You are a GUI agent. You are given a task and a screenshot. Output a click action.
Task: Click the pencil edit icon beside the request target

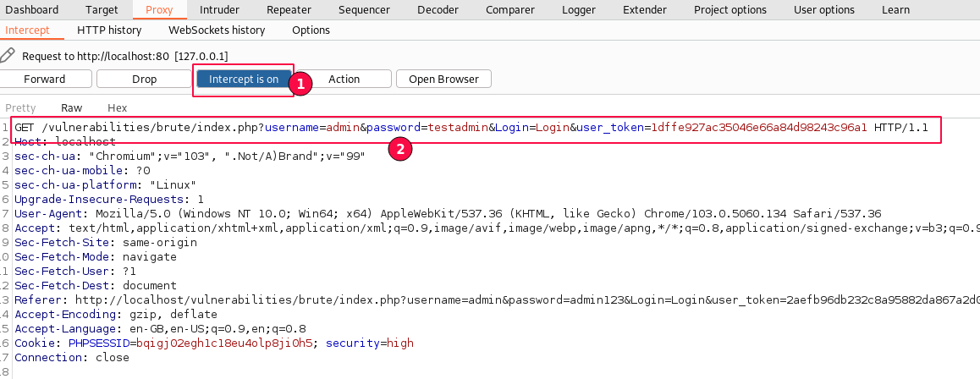point(8,56)
